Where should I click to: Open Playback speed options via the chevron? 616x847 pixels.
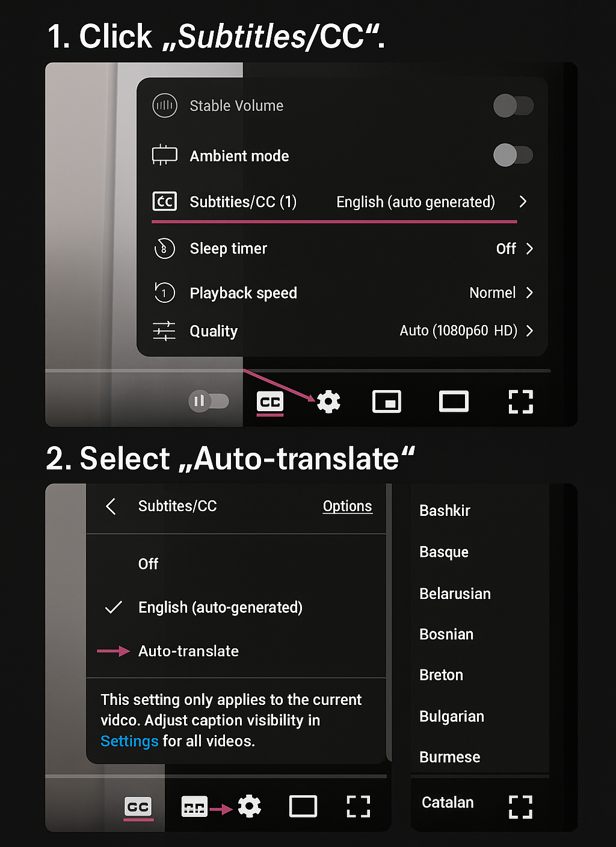coord(529,293)
